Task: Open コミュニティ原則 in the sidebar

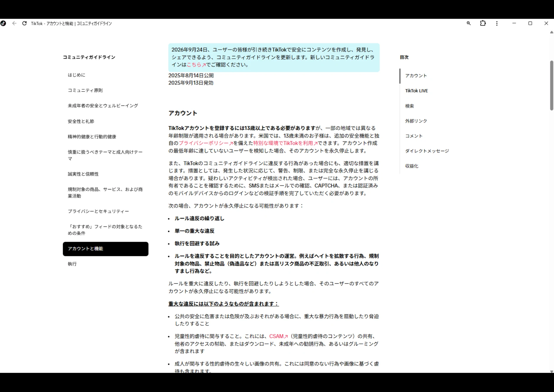Action: tap(85, 90)
